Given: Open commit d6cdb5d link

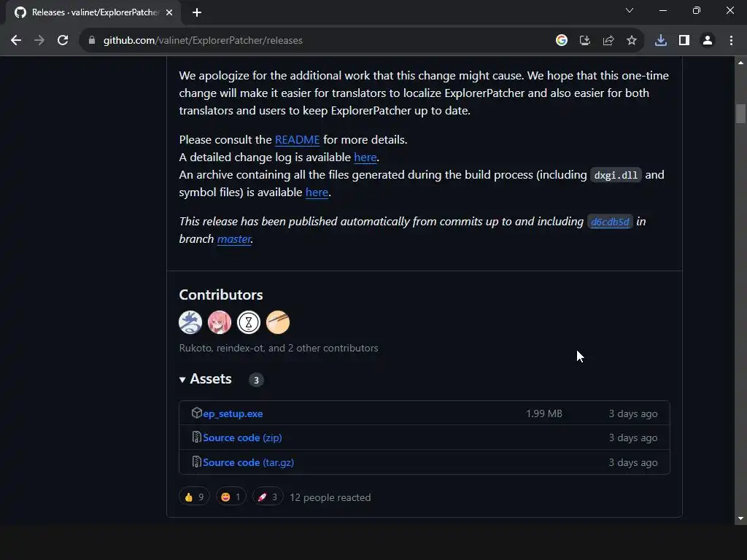Looking at the screenshot, I should click(610, 222).
